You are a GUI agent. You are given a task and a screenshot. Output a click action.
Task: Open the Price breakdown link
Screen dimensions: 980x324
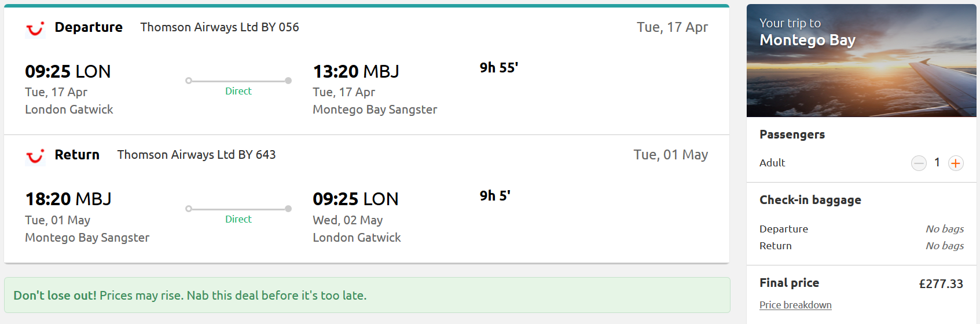coord(795,305)
